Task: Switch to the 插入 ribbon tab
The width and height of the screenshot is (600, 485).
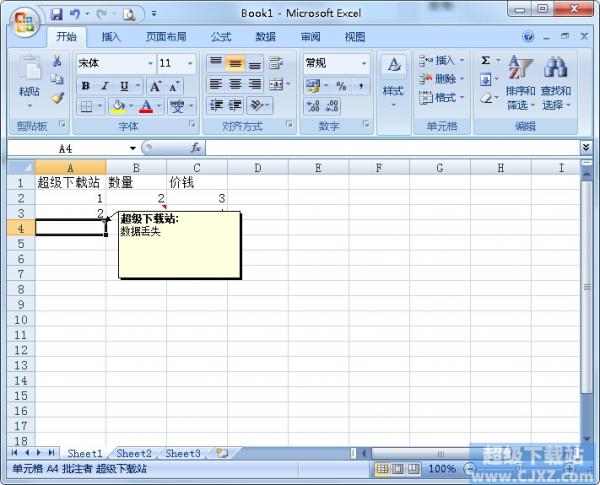Action: click(x=111, y=37)
